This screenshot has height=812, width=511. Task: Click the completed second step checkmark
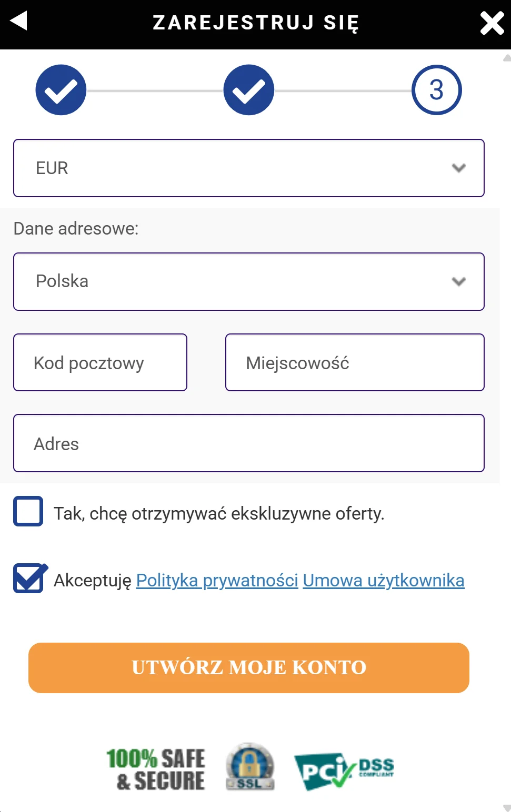(248, 89)
